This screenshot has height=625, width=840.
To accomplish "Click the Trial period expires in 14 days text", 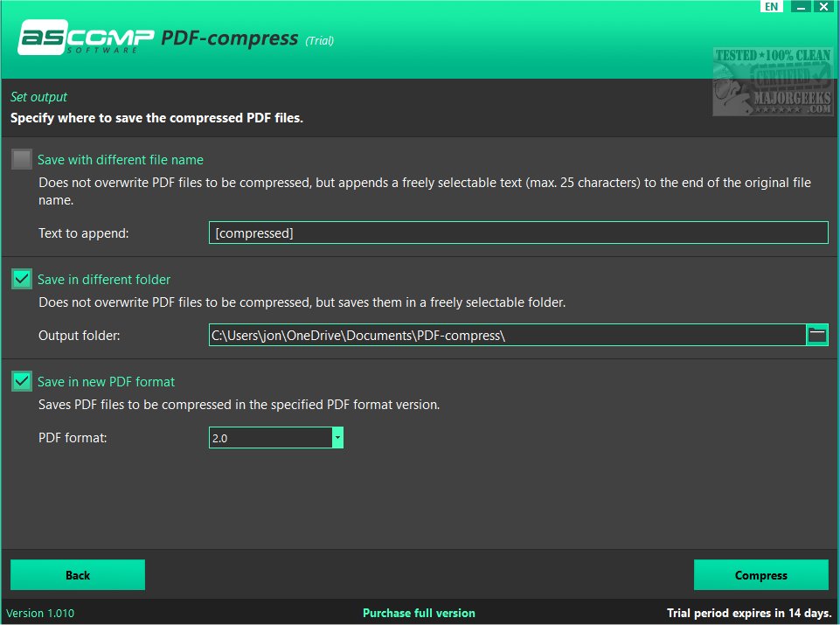I will pyautogui.click(x=749, y=613).
